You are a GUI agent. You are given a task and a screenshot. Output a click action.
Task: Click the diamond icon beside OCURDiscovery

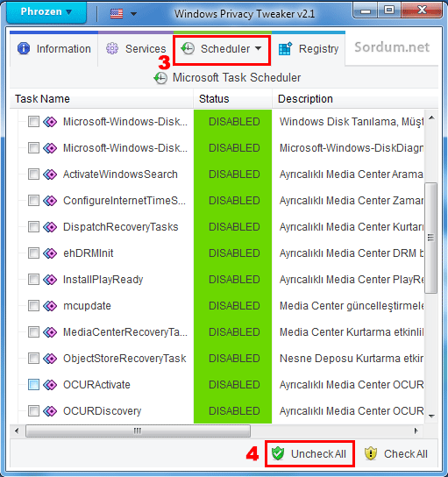[x=50, y=411]
